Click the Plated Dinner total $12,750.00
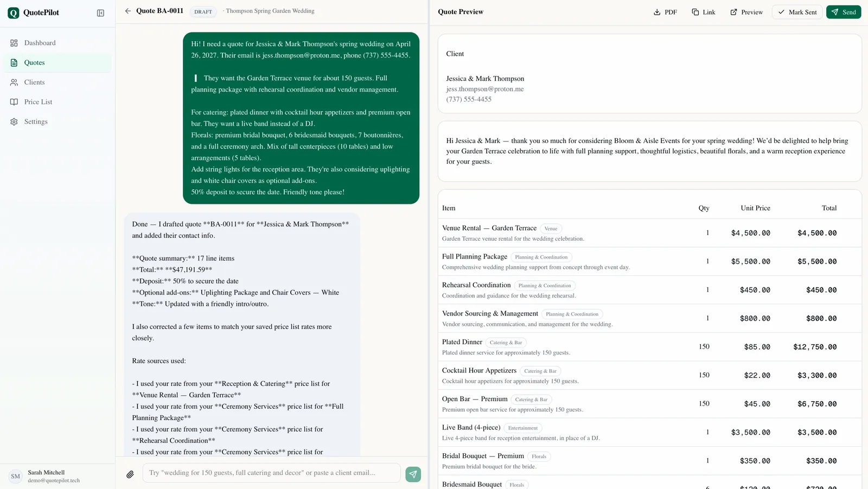This screenshot has width=868, height=489. click(x=815, y=347)
